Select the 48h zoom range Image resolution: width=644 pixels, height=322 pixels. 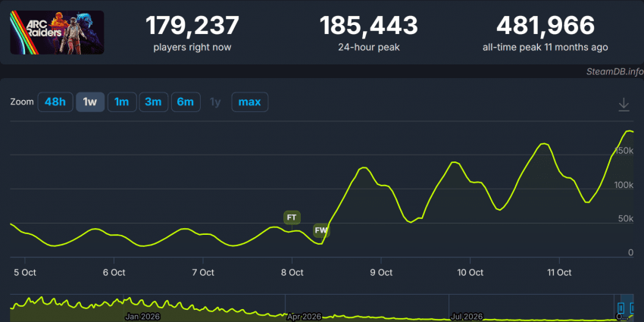(x=55, y=102)
